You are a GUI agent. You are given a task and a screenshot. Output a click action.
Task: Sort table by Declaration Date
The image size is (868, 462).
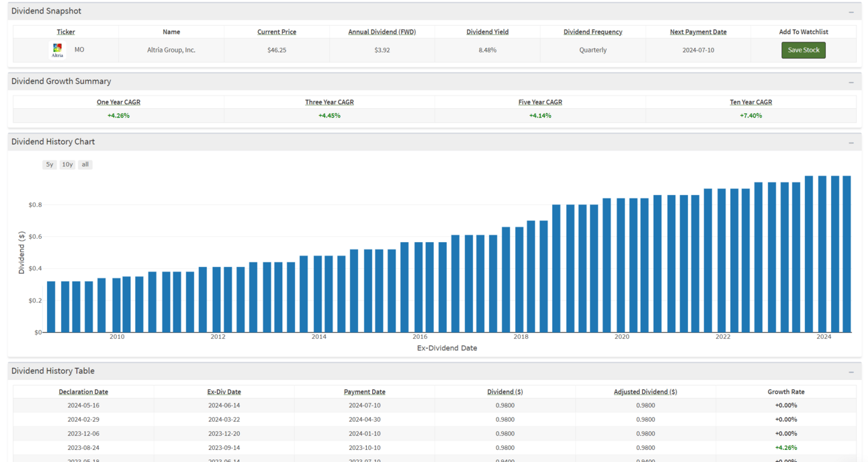(x=83, y=392)
